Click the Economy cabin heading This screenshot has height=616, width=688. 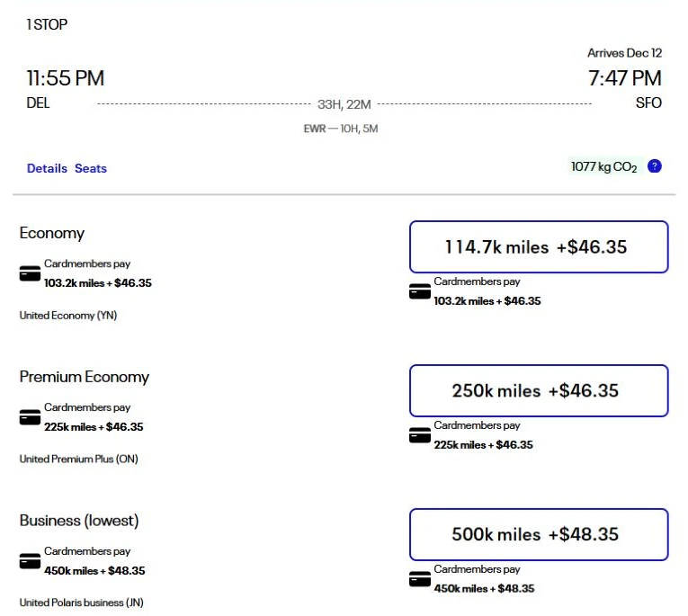52,233
